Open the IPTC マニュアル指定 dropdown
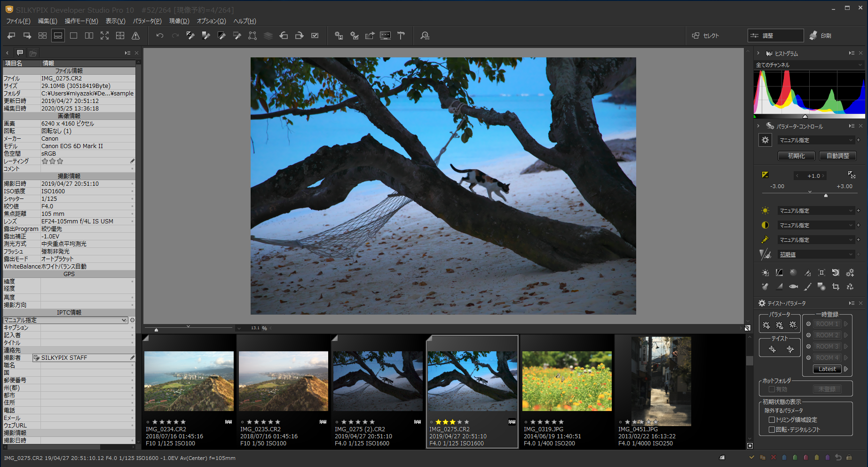Viewport: 868px width, 467px height. 65,320
